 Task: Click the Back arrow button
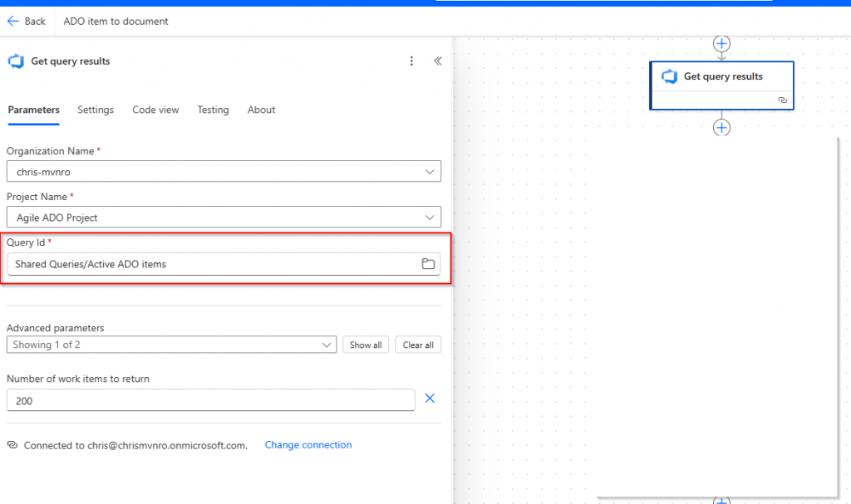point(27,21)
